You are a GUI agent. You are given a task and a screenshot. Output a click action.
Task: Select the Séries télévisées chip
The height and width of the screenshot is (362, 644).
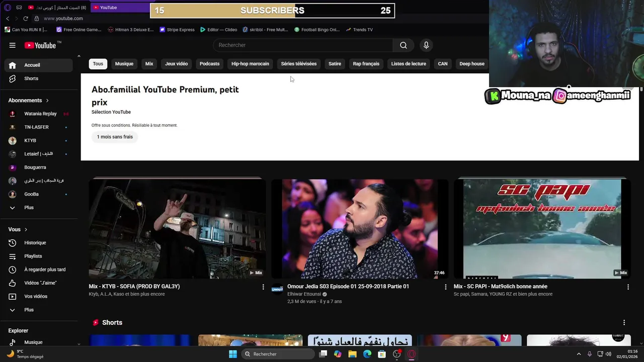[x=299, y=64]
